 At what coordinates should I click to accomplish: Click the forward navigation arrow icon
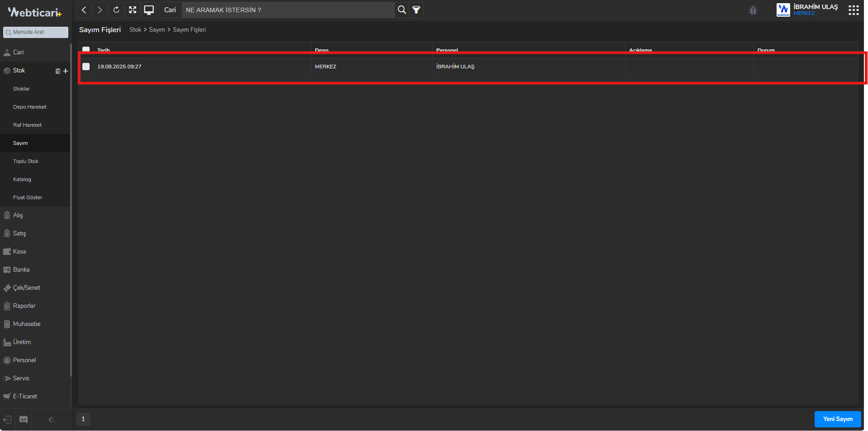[x=100, y=10]
